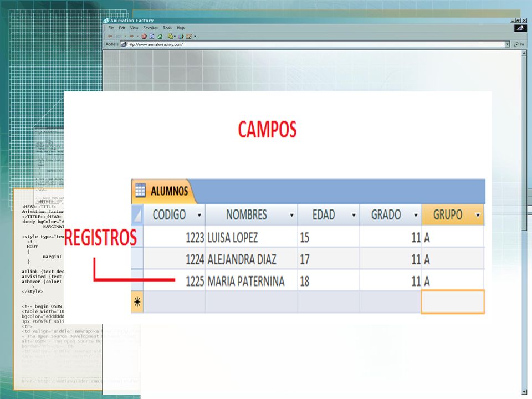Open the Tools menu
Image resolution: width=532 pixels, height=399 pixels.
click(x=167, y=28)
